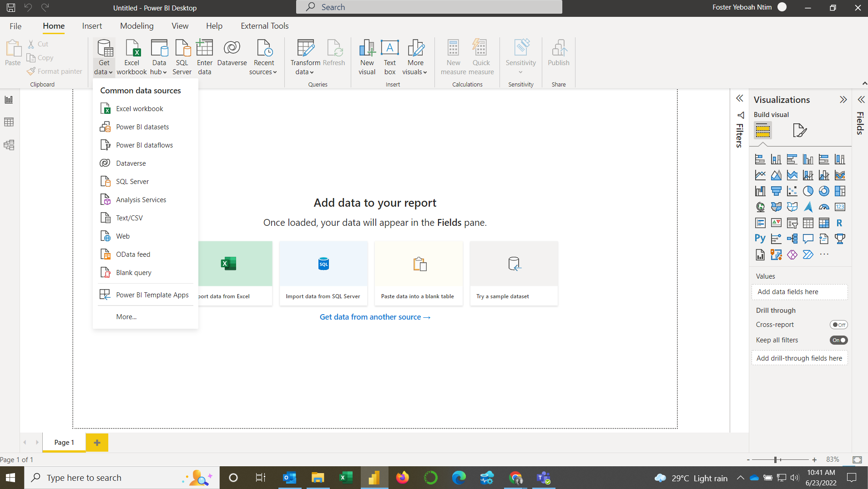Select the Donut chart visualization
Viewport: 868px width, 489px height.
tap(823, 191)
